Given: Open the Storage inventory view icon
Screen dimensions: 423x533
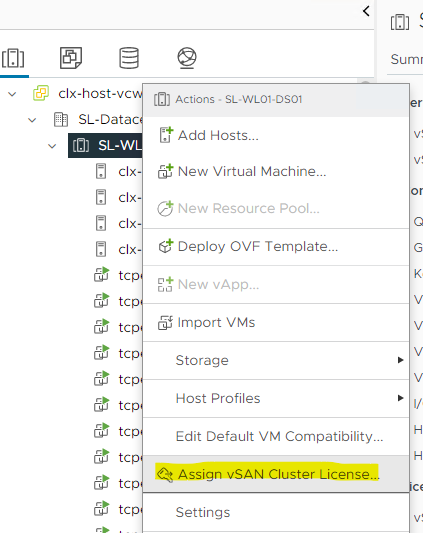Looking at the screenshot, I should tap(129, 58).
